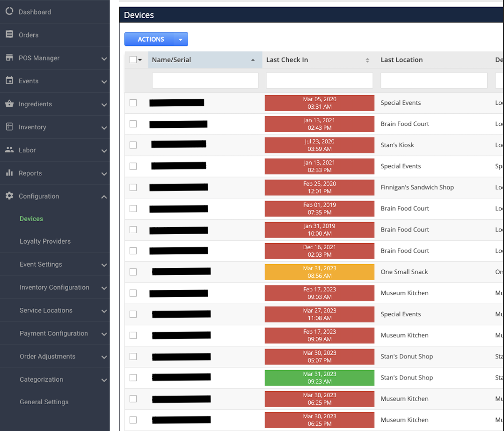Click Feb 01, 2019 07:35 PM check-in cell
Screen dimensions: 504x431
(x=320, y=208)
